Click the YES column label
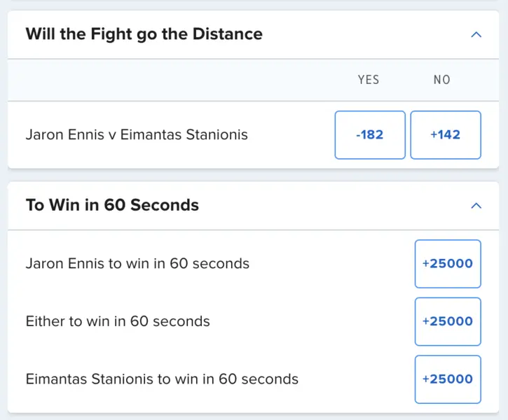 pos(369,80)
